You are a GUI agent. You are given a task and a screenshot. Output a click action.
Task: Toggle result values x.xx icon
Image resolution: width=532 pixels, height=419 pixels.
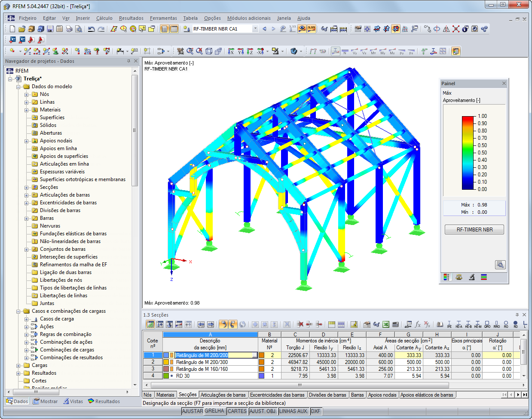pyautogui.click(x=312, y=29)
